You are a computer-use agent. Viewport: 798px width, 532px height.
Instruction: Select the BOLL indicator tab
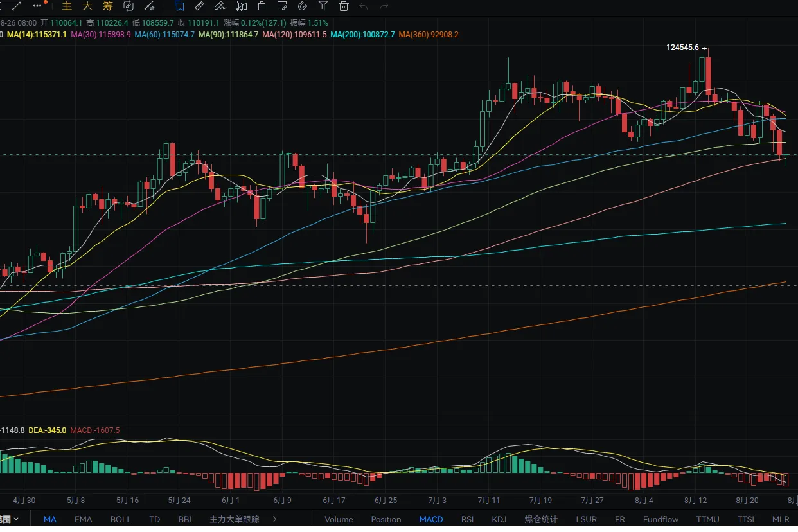(120, 519)
